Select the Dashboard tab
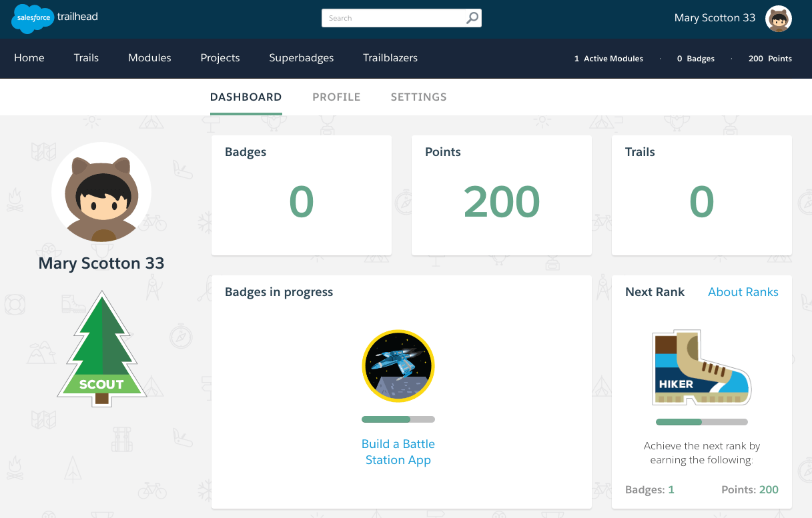This screenshot has height=518, width=812. pyautogui.click(x=246, y=97)
